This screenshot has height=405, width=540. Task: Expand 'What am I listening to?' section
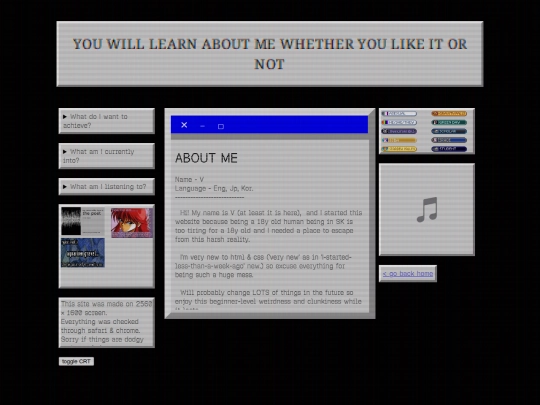point(106,187)
